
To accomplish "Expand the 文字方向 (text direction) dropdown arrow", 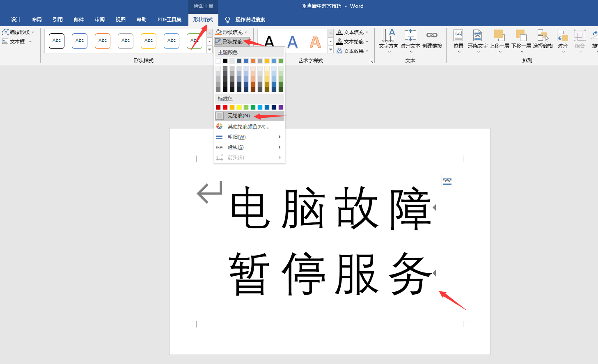I will [x=389, y=52].
